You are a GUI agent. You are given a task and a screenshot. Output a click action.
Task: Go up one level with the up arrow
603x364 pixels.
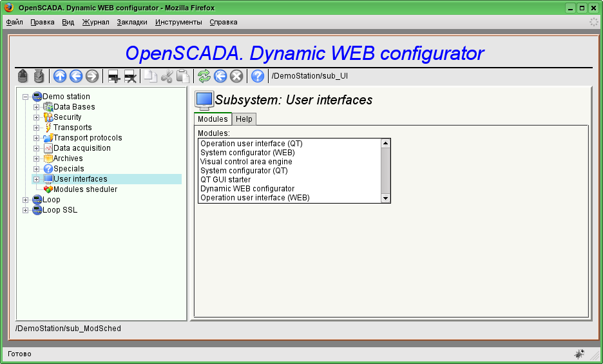60,76
